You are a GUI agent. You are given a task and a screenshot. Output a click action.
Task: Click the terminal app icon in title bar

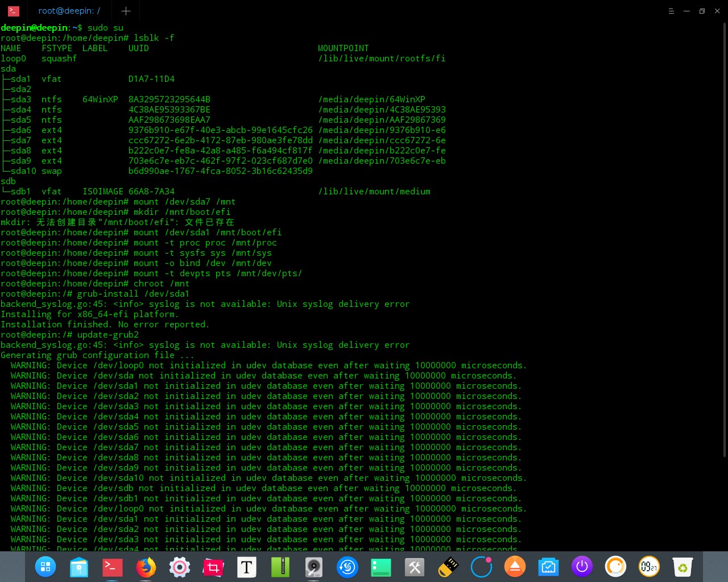[x=14, y=11]
